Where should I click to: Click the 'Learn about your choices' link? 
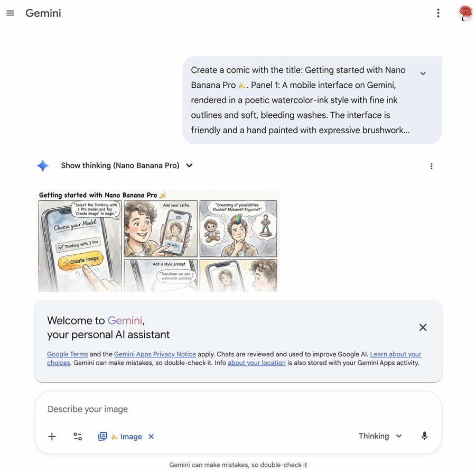(x=395, y=354)
